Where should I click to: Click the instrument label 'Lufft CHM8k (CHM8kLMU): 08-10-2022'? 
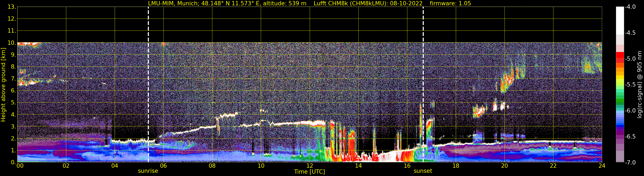pos(368,3)
